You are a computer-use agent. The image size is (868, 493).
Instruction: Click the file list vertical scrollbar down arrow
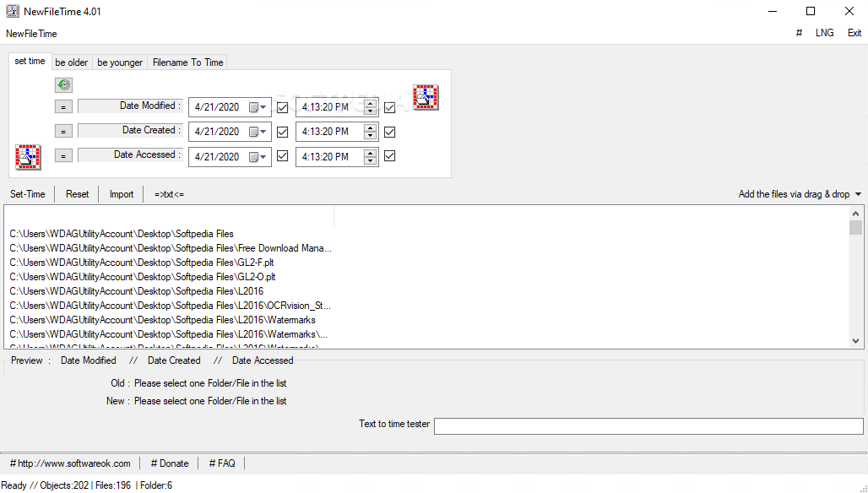pyautogui.click(x=855, y=341)
